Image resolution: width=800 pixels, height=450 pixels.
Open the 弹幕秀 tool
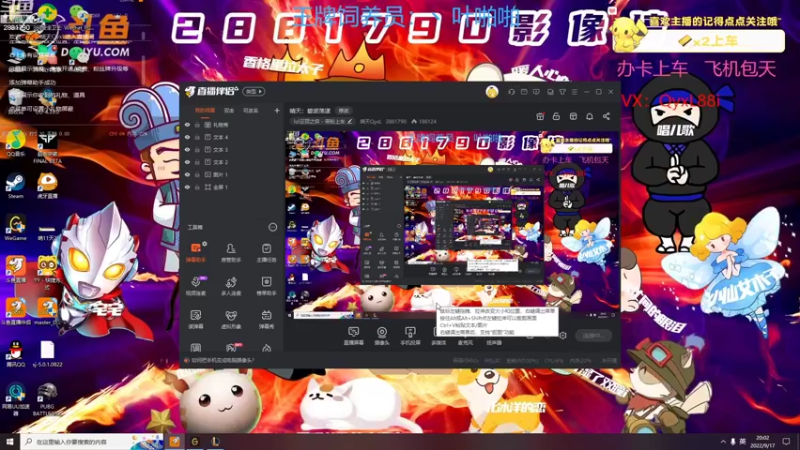point(266,319)
